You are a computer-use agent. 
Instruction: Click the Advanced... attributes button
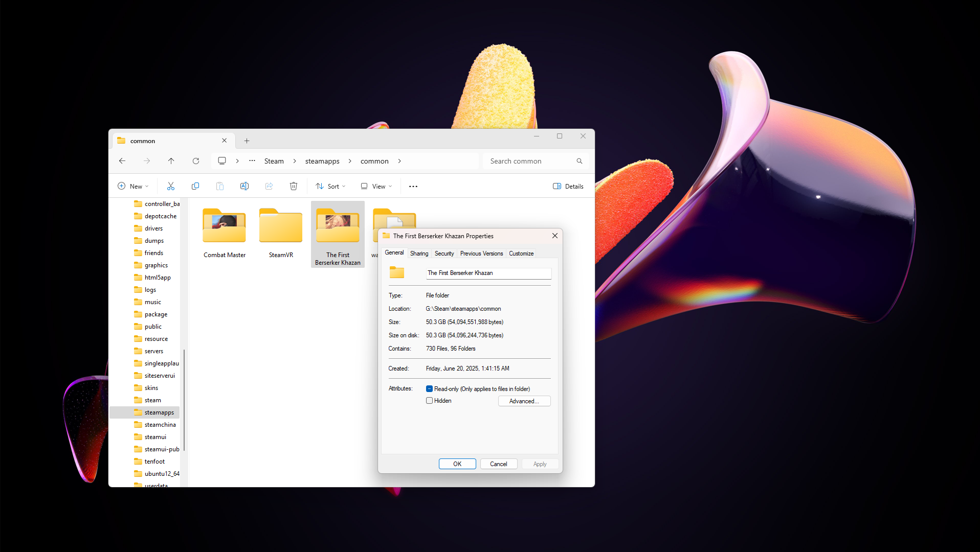click(524, 401)
